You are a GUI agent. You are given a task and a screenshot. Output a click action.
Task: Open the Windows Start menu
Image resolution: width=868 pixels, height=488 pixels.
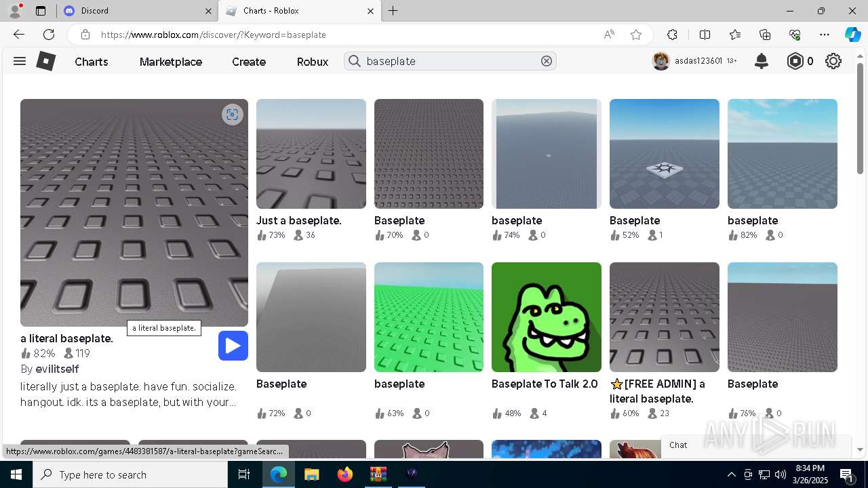point(16,474)
